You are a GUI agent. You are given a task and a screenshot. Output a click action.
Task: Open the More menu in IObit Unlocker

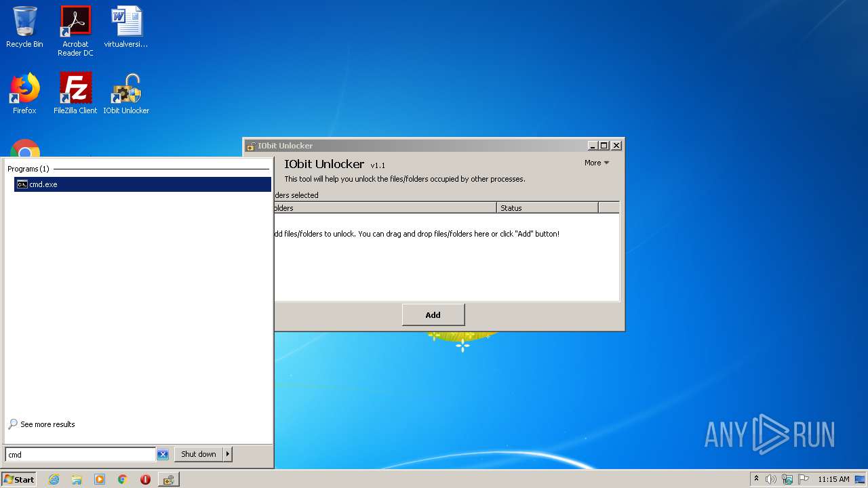tap(597, 163)
